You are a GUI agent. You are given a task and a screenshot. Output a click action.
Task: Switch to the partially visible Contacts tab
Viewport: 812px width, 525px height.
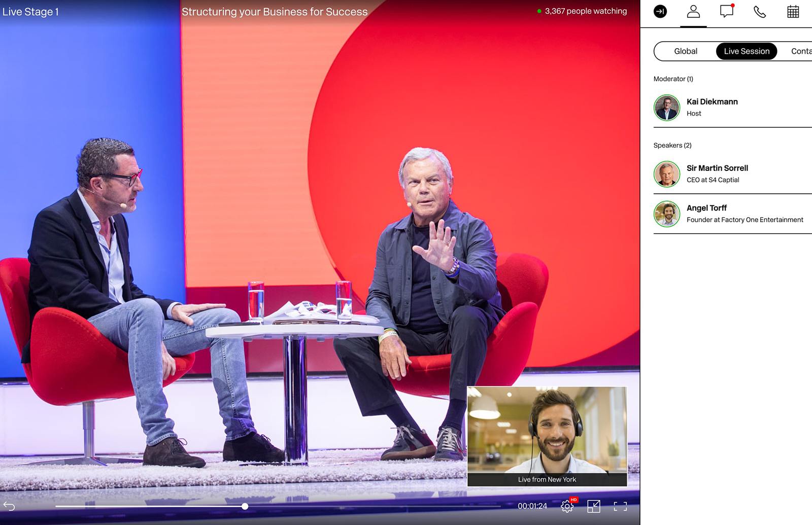[801, 51]
